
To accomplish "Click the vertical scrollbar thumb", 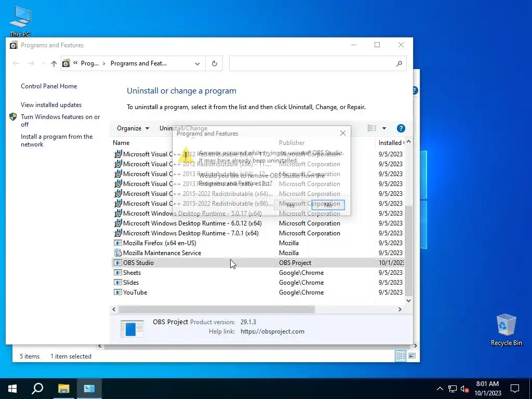I will click(x=409, y=250).
